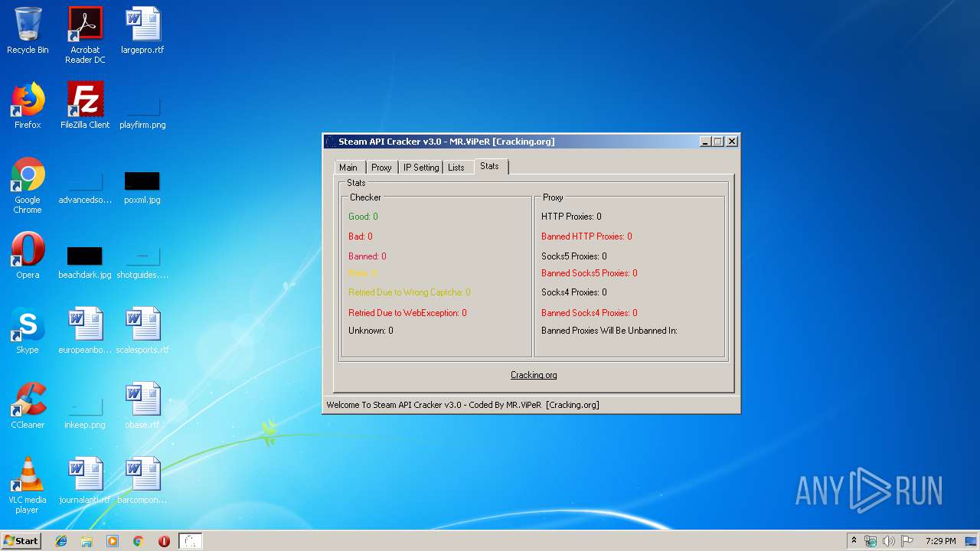980x551 pixels.
Task: Select the europeanbo... document icon
Action: 85,331
